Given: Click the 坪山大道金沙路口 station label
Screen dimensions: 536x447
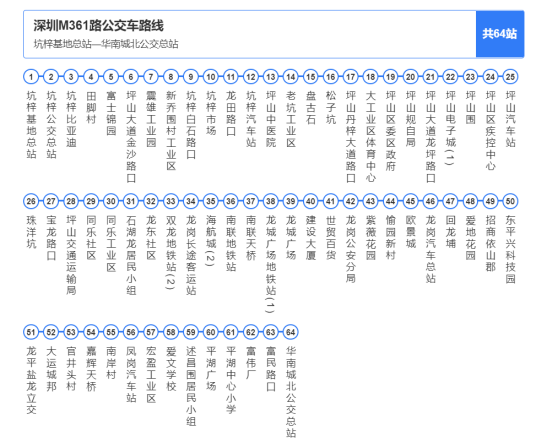Looking at the screenshot, I should point(131,137).
